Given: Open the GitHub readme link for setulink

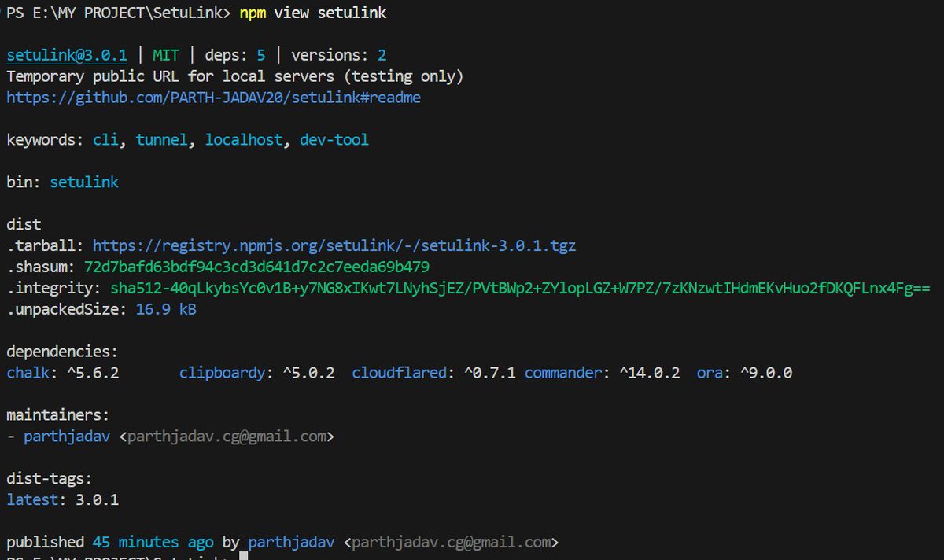Looking at the screenshot, I should pos(214,98).
